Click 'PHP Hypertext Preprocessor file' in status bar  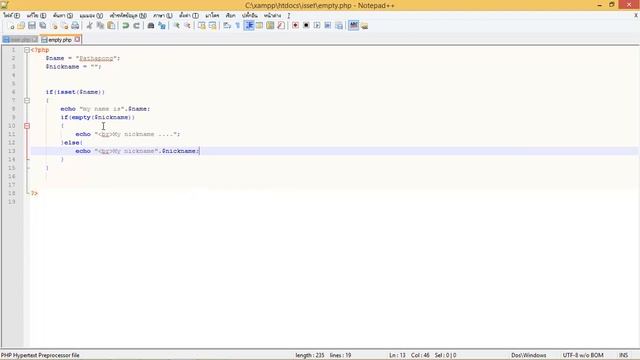(40, 355)
